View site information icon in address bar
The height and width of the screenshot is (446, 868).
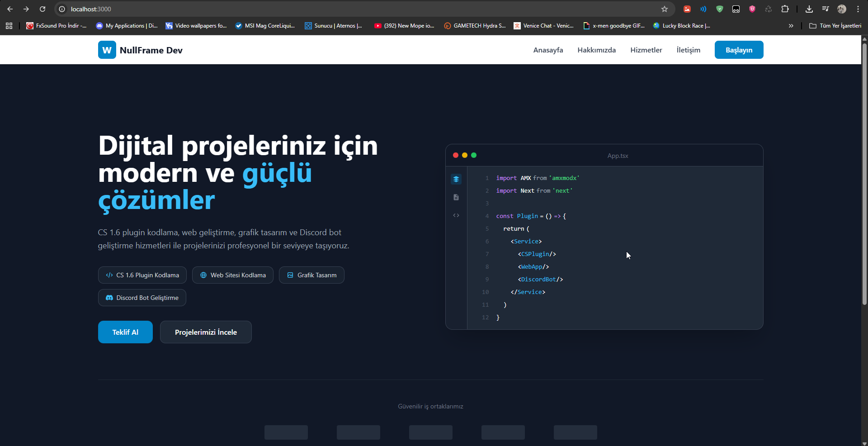pos(62,9)
